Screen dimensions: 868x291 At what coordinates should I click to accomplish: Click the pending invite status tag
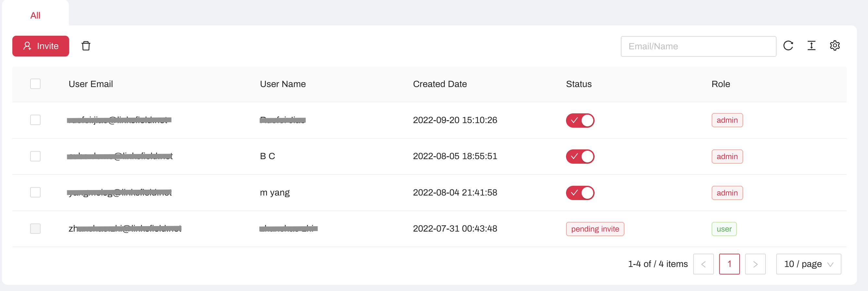coord(595,229)
